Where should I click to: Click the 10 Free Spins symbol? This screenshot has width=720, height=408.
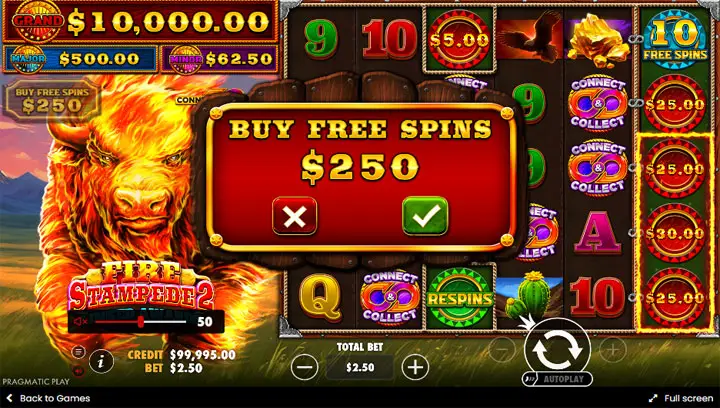click(675, 39)
